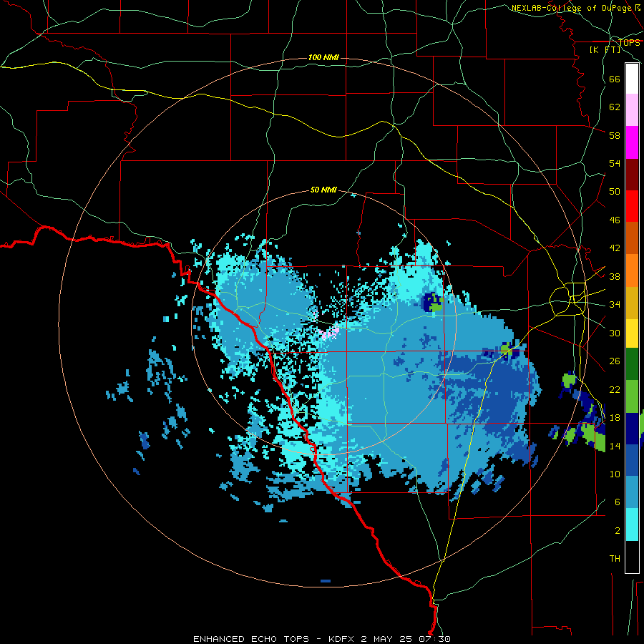Click the "34" legend value
644x644 pixels.
(x=615, y=305)
